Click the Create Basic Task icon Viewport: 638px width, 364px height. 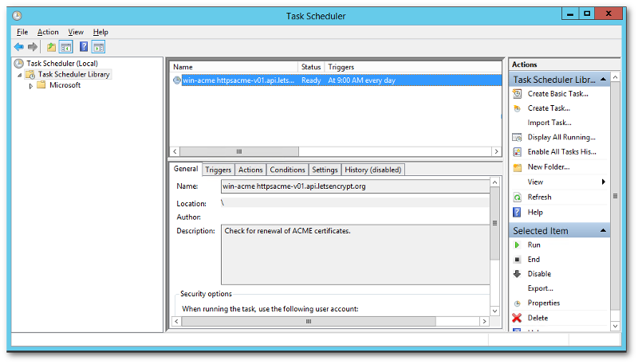518,94
